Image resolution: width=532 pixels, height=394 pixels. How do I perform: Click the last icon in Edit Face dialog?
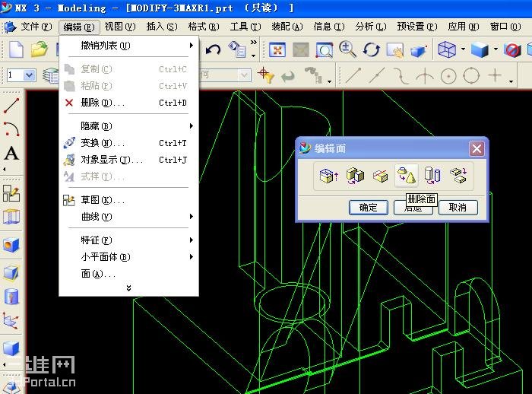tap(458, 175)
